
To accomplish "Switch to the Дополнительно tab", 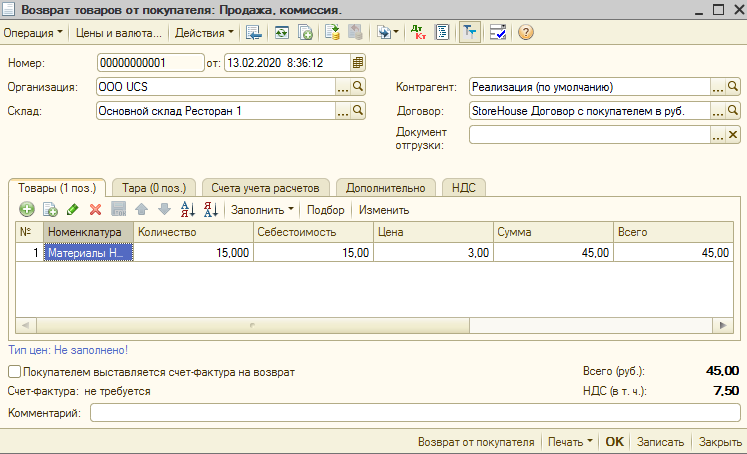I will 385,188.
